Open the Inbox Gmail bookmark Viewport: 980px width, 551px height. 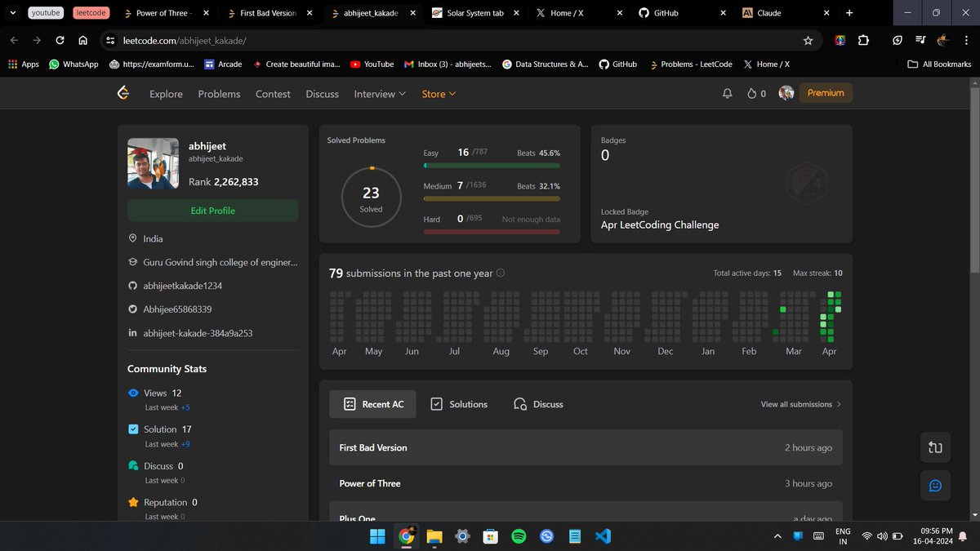tap(448, 64)
